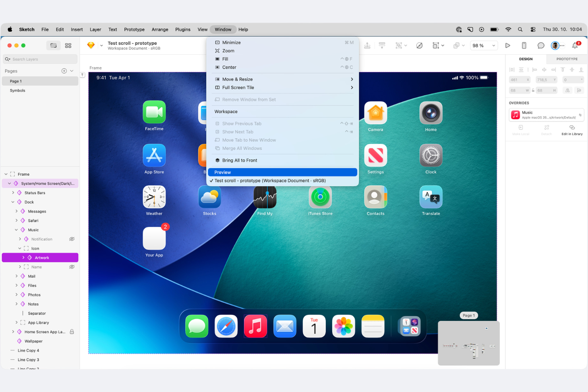
Task: Open the Preview play button in toolbar
Action: tap(508, 46)
